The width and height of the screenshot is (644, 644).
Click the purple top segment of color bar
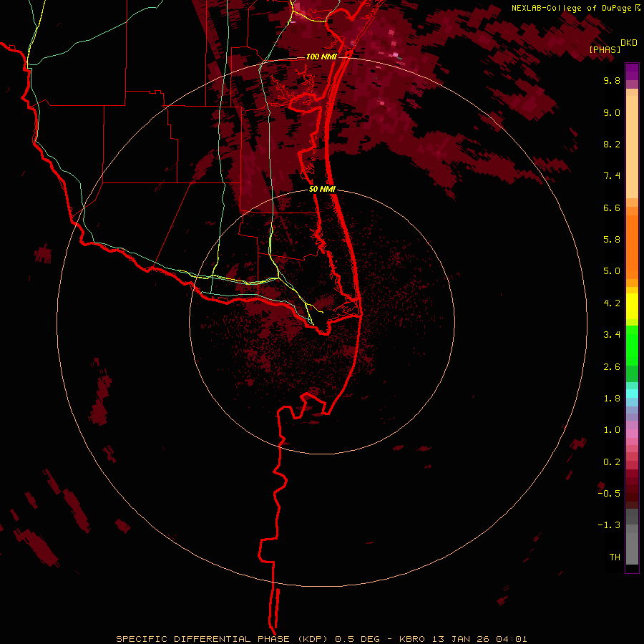coord(632,72)
